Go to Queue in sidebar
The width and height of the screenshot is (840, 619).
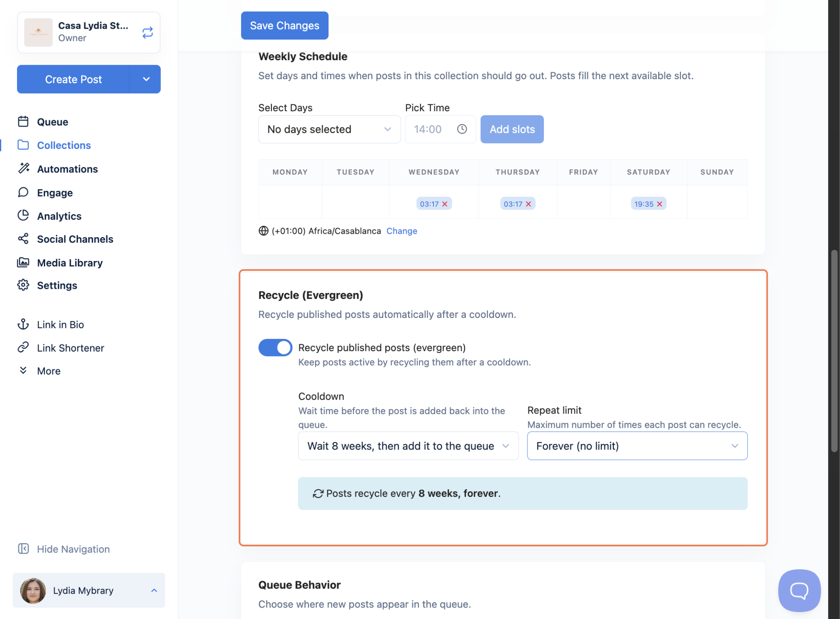[52, 122]
